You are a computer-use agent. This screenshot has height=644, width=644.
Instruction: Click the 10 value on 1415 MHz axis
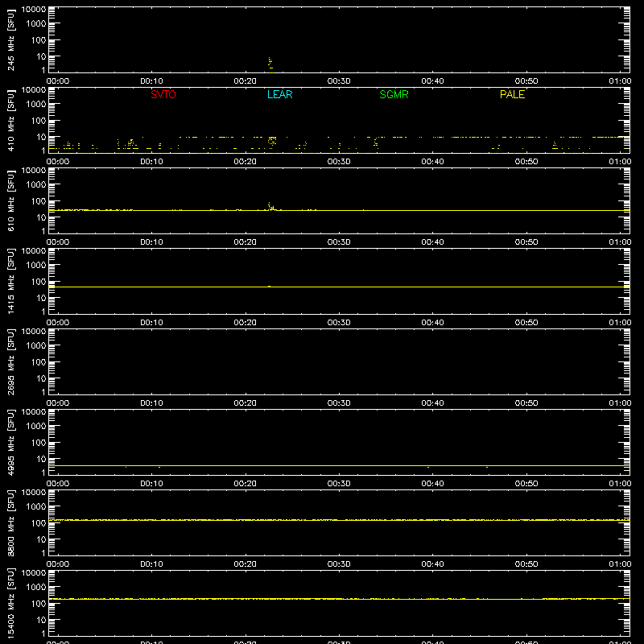tap(41, 298)
